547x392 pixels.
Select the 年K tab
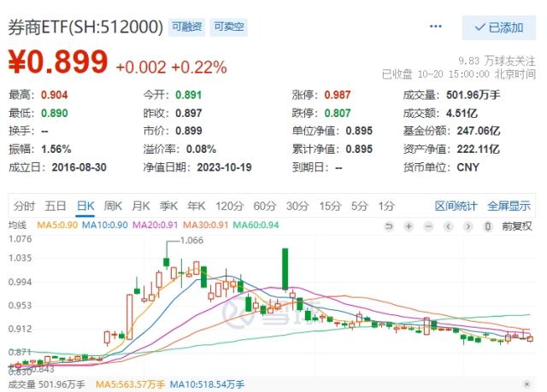point(197,206)
